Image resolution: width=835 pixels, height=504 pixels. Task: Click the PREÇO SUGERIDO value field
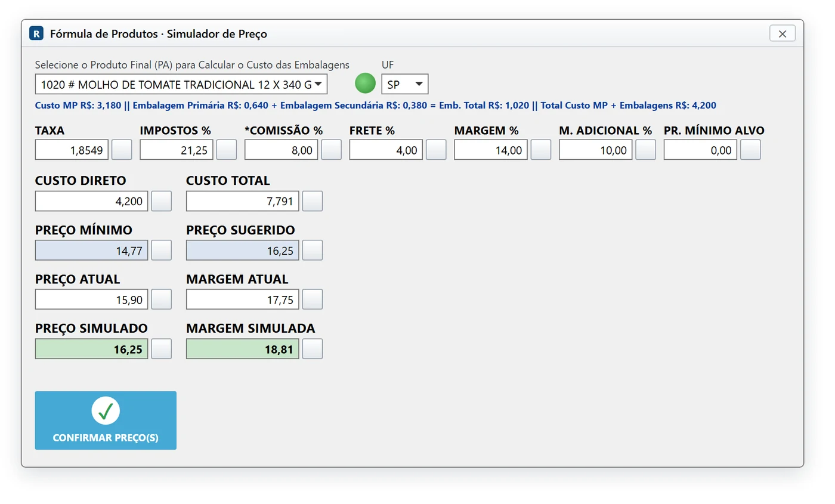[242, 251]
